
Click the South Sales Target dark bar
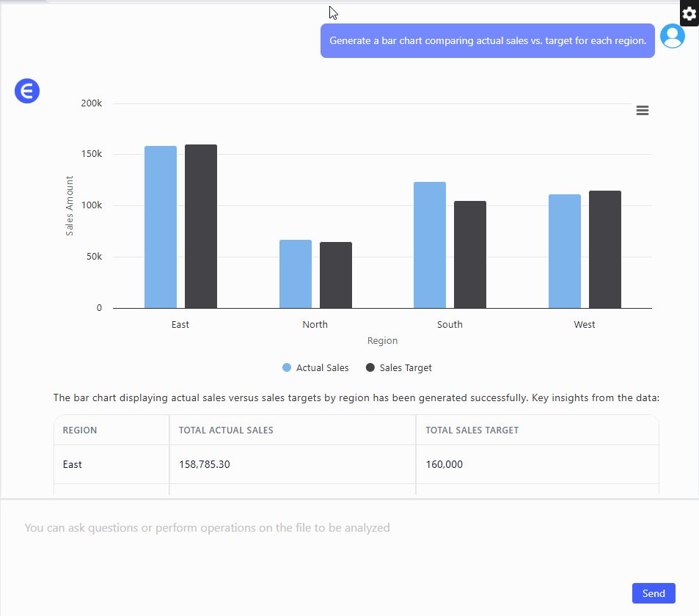[470, 254]
